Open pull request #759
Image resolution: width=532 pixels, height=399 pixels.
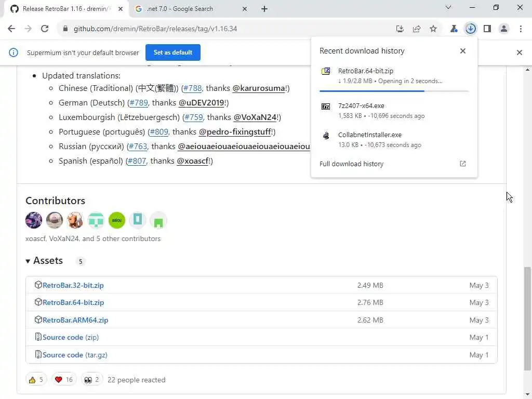pyautogui.click(x=193, y=117)
